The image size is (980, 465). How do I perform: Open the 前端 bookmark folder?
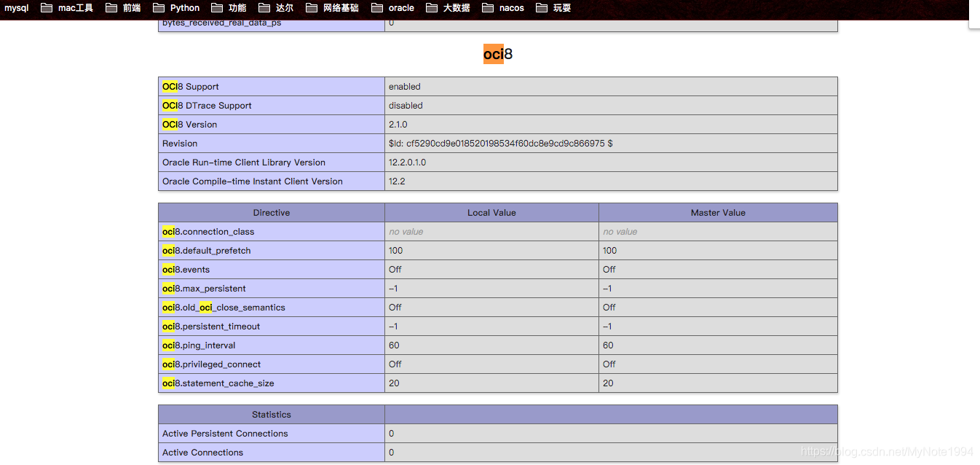(x=122, y=8)
